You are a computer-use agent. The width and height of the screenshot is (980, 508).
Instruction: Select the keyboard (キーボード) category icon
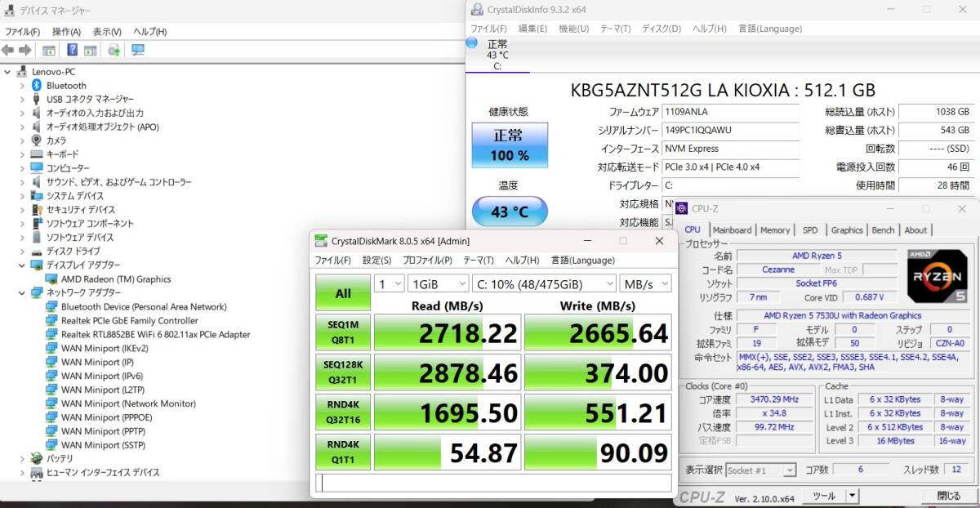(37, 154)
